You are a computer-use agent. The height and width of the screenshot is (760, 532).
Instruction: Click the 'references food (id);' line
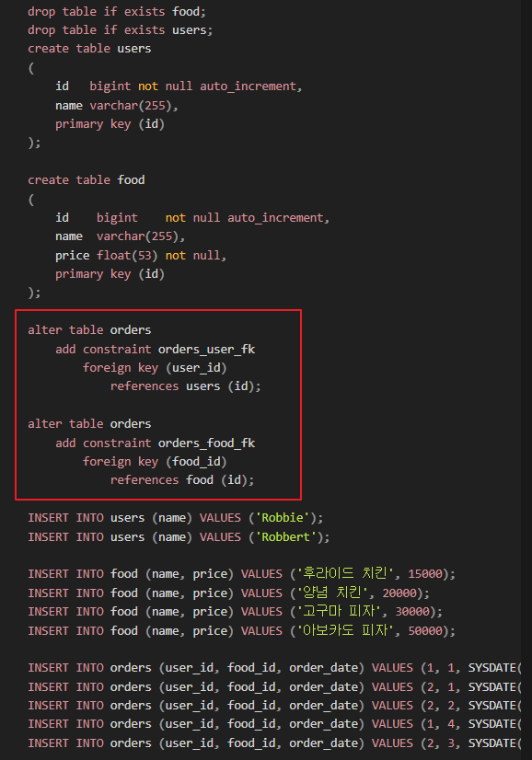pos(182,480)
